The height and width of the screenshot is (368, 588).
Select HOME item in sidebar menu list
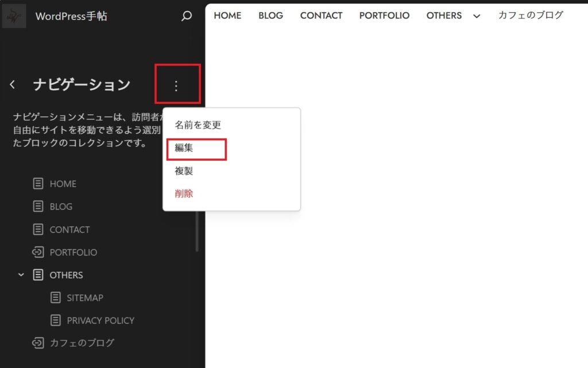(x=63, y=184)
